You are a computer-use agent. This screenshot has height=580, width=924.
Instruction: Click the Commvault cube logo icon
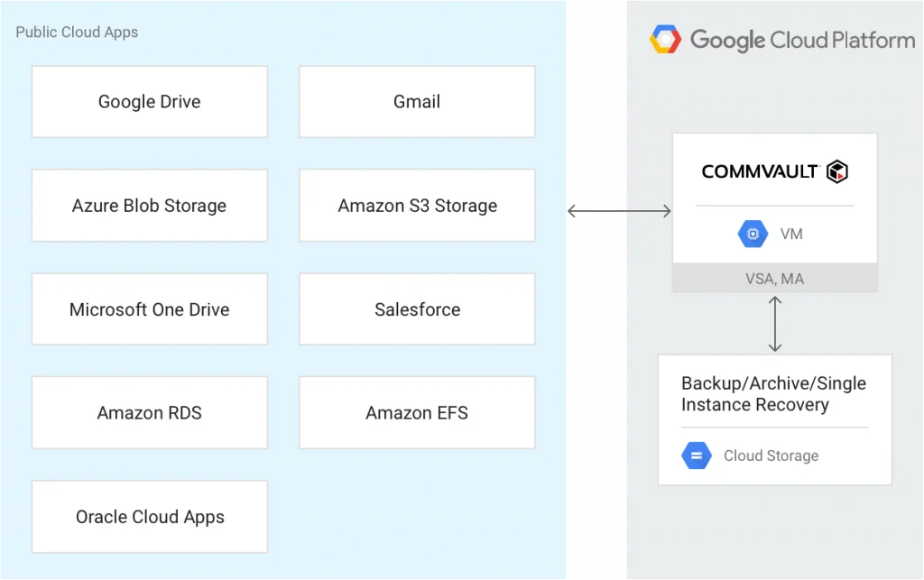point(837,171)
